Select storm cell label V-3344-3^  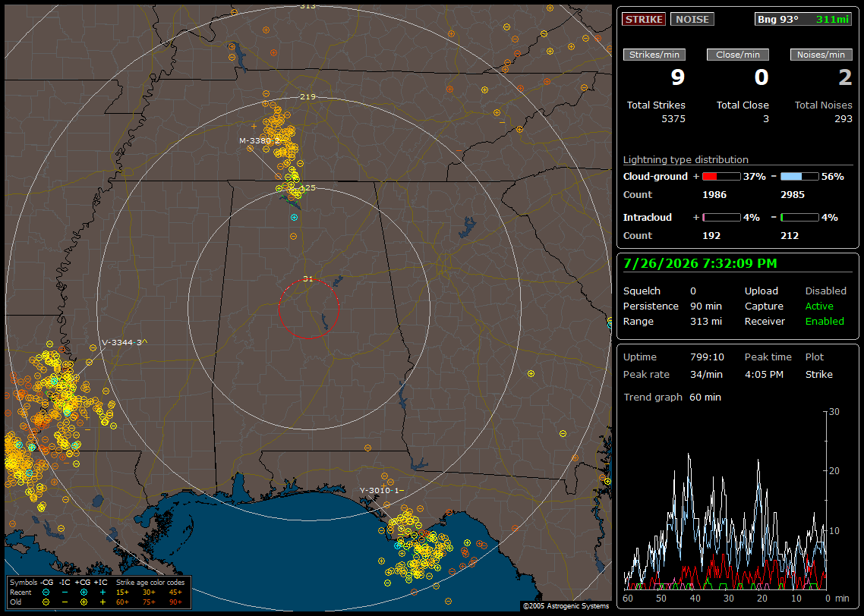click(125, 342)
